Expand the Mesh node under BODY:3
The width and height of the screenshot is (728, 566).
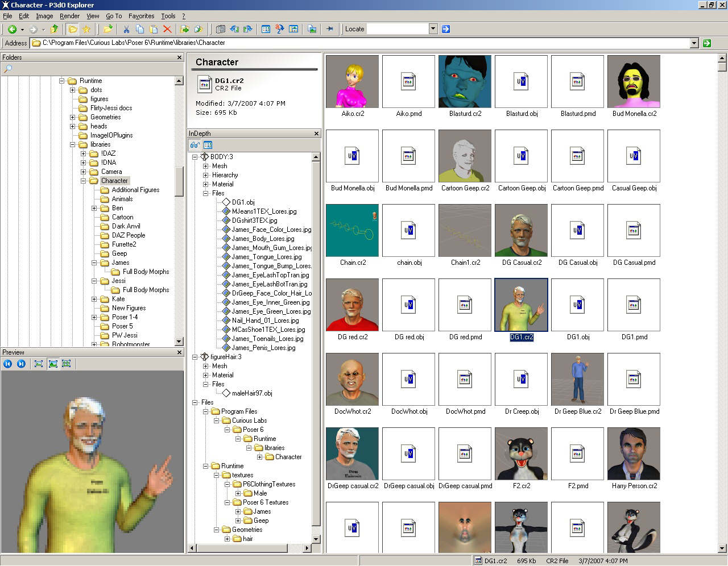(205, 166)
